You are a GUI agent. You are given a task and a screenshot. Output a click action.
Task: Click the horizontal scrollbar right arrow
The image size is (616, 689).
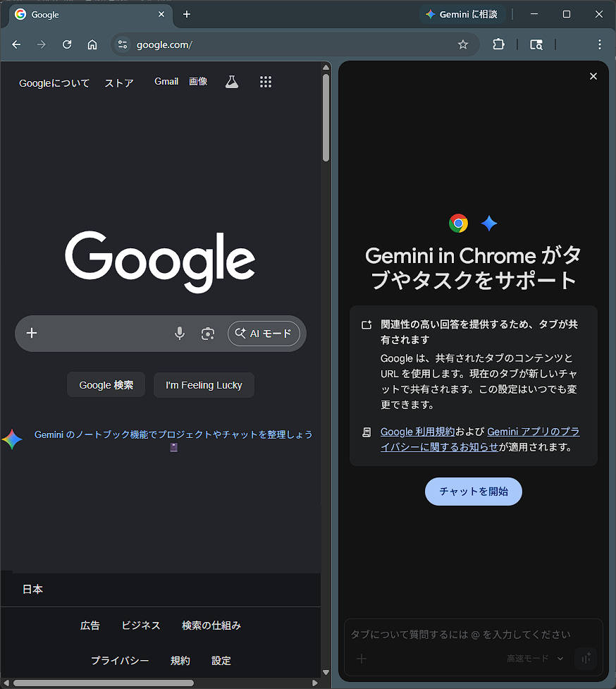point(315,683)
